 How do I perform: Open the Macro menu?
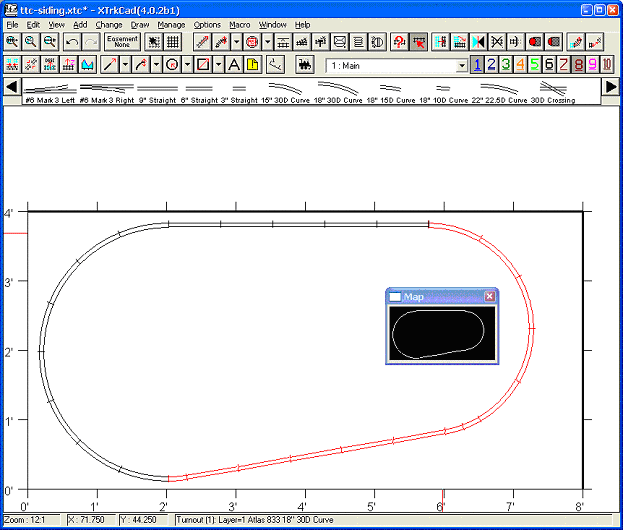click(x=239, y=24)
